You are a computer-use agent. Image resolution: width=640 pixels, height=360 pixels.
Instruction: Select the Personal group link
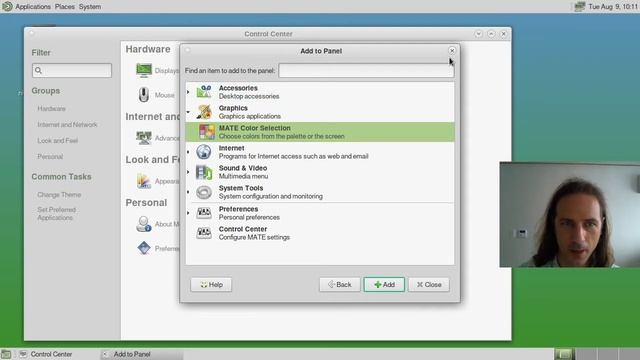click(50, 156)
